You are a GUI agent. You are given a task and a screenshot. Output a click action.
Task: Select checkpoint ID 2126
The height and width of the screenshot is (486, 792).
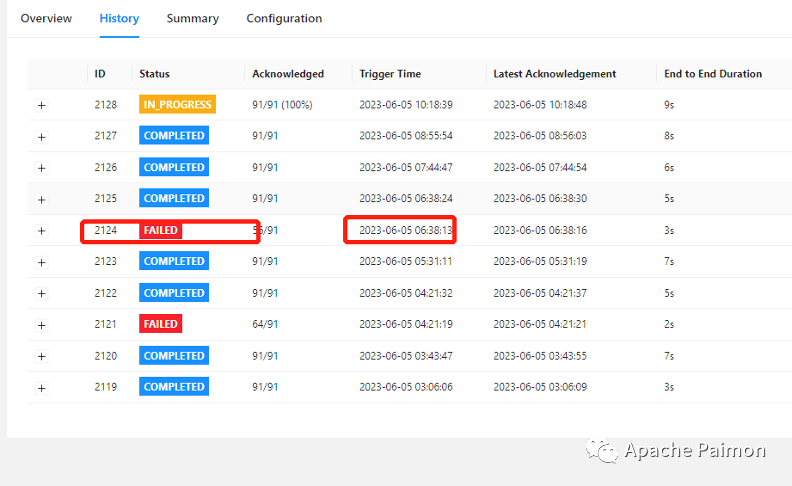click(106, 167)
